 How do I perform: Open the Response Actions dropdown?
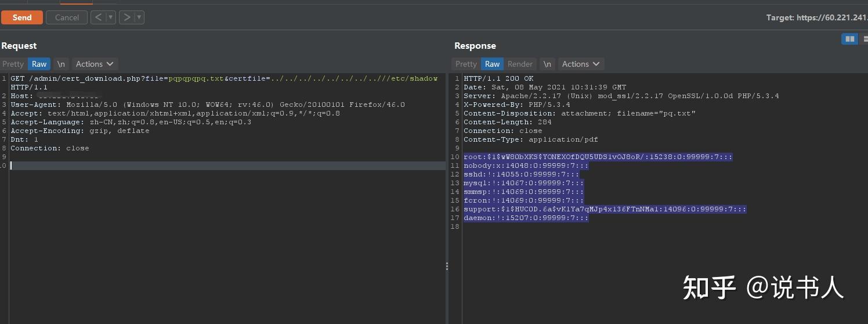(581, 64)
